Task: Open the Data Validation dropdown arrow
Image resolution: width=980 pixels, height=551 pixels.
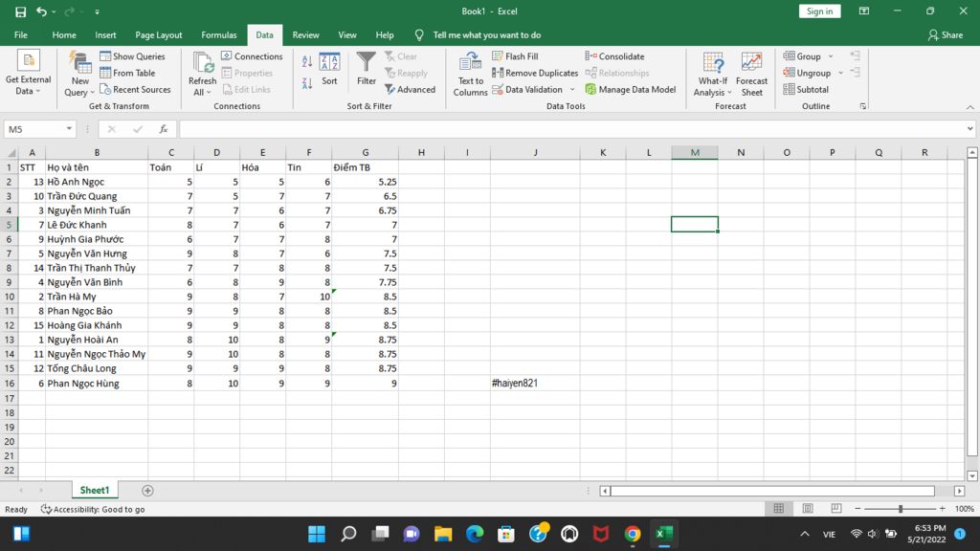Action: tap(572, 89)
